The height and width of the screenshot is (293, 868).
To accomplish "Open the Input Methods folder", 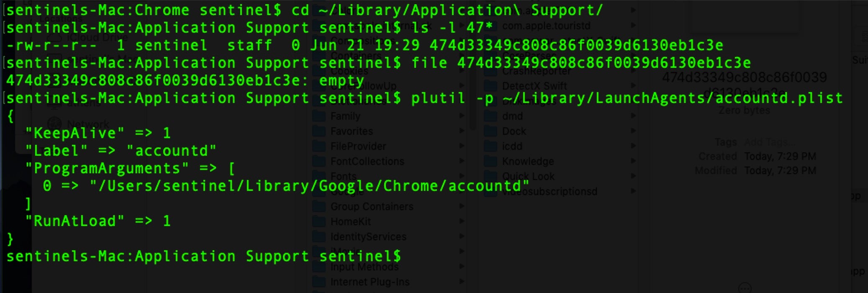I will click(364, 267).
